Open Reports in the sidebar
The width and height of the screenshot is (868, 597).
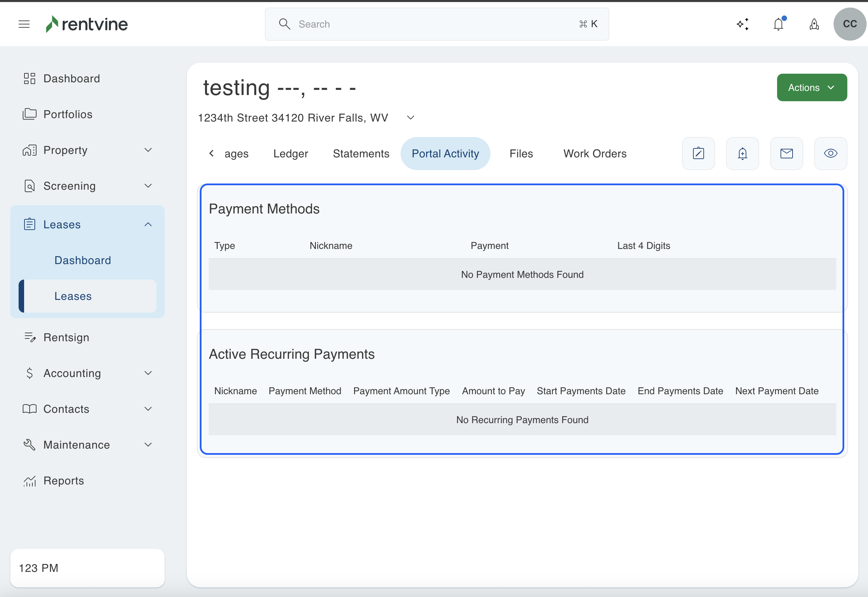click(x=63, y=481)
